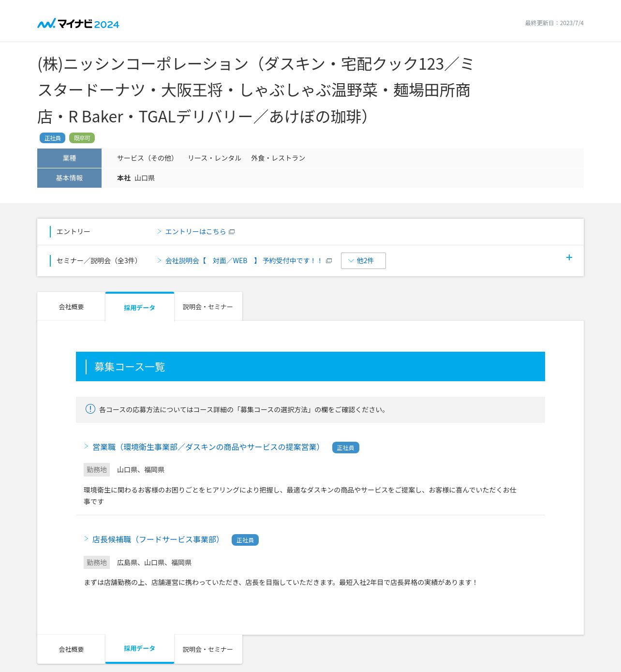Click the エントリー row label
The width and height of the screenshot is (621, 672).
pos(73,232)
